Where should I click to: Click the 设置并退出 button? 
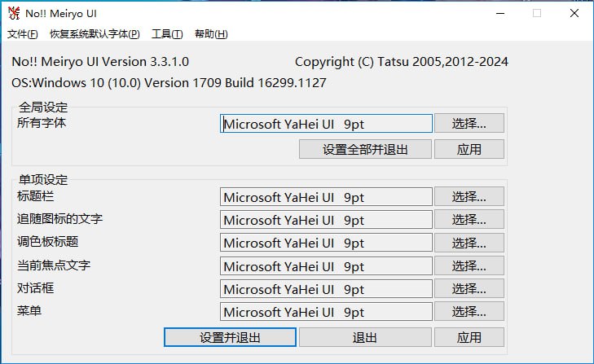(x=230, y=337)
